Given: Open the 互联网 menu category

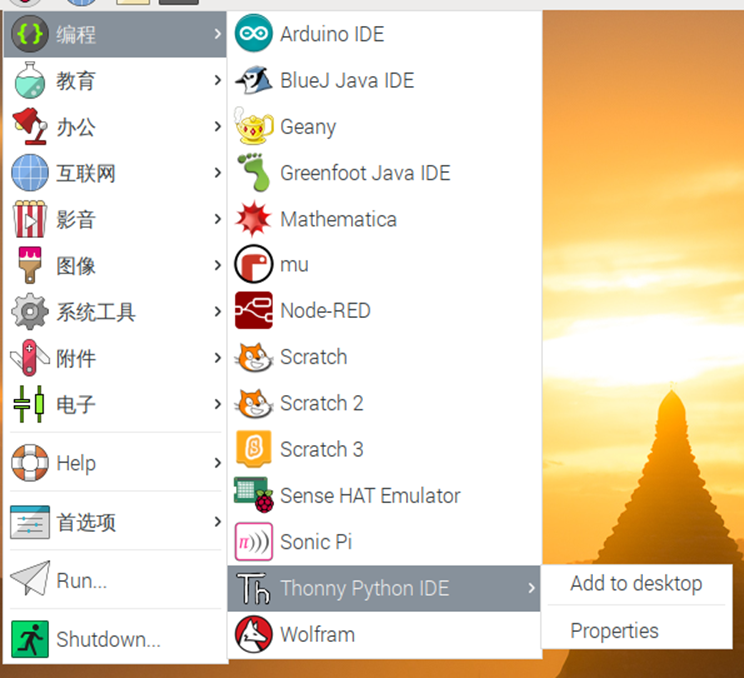Looking at the screenshot, I should point(86,174).
